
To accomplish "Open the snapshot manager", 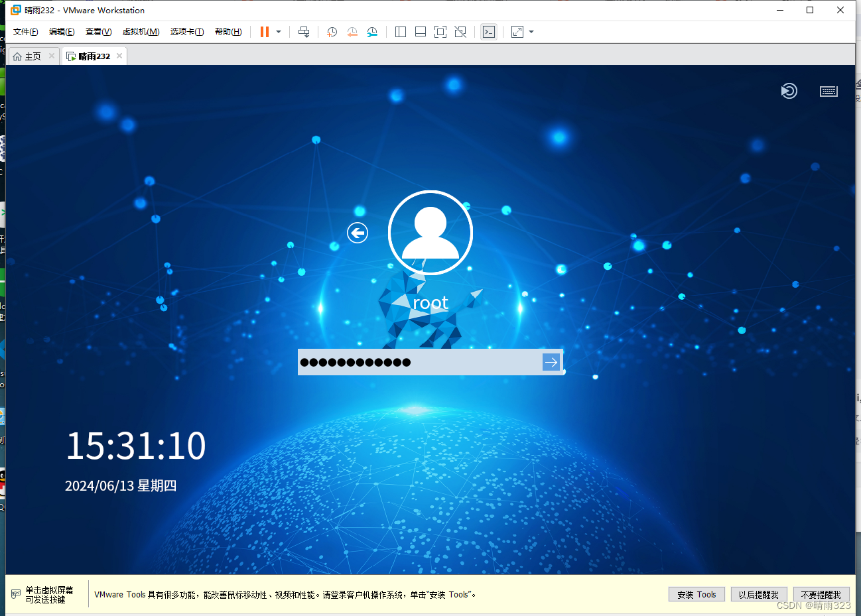I will pos(372,32).
